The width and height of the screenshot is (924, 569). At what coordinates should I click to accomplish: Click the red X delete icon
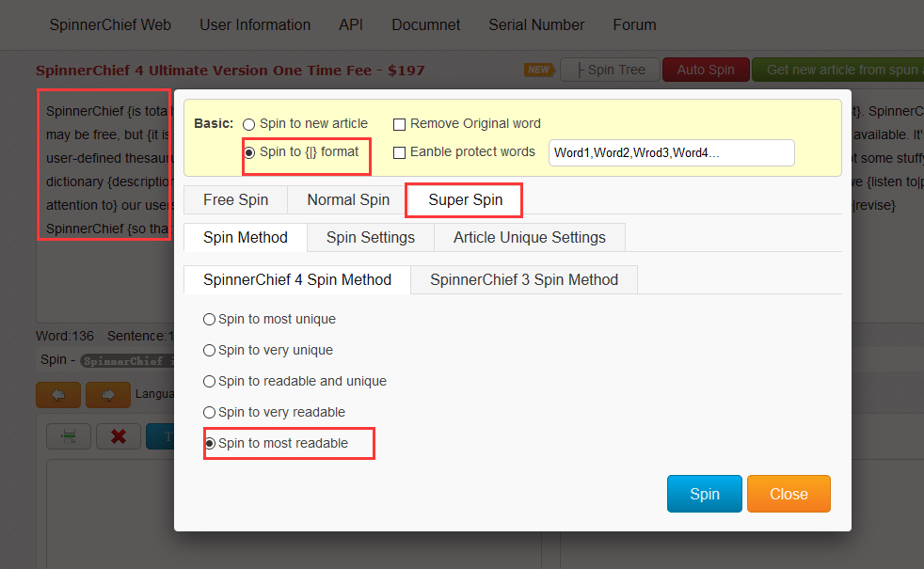(x=119, y=436)
